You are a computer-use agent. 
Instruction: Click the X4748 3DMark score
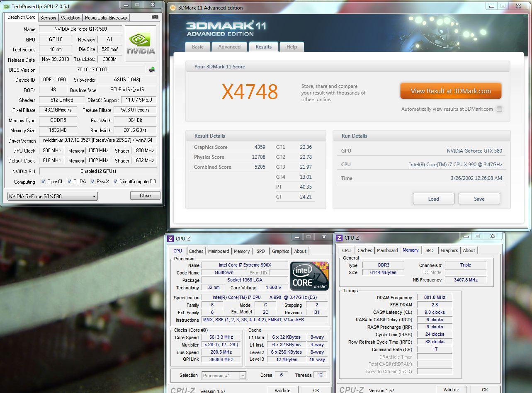[x=250, y=92]
